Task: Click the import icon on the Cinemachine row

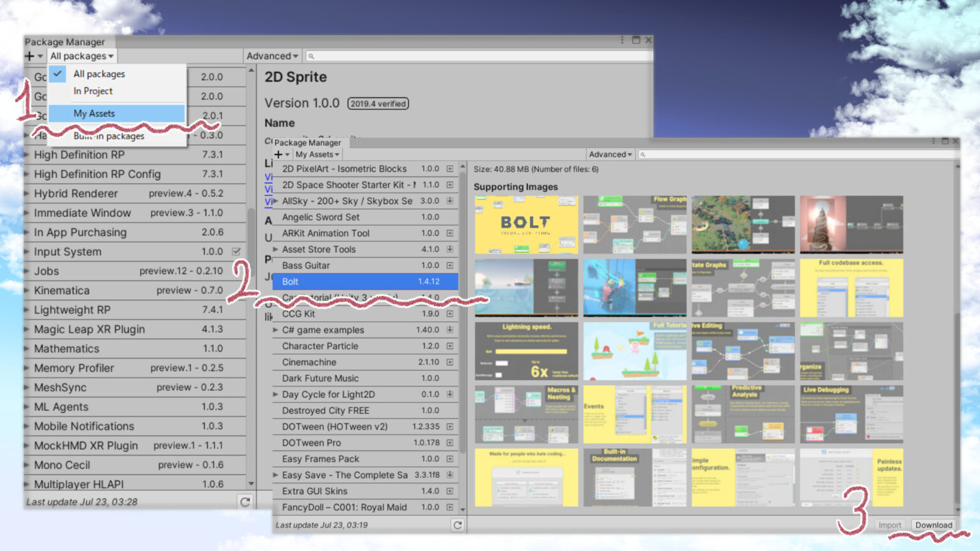Action: click(450, 362)
